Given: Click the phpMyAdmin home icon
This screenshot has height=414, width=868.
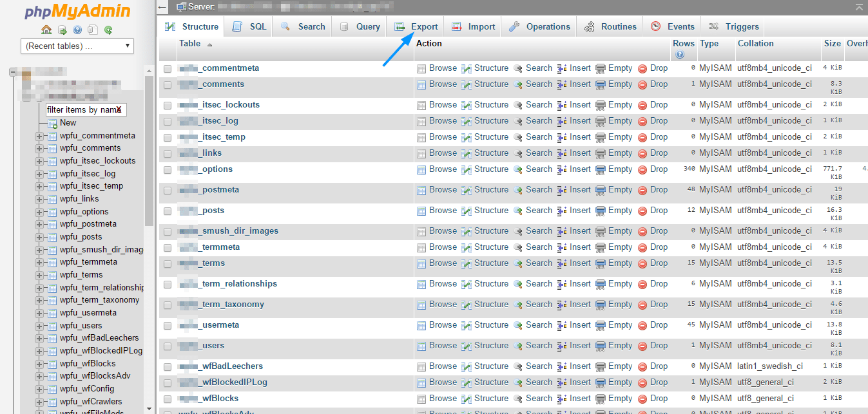Looking at the screenshot, I should (46, 30).
